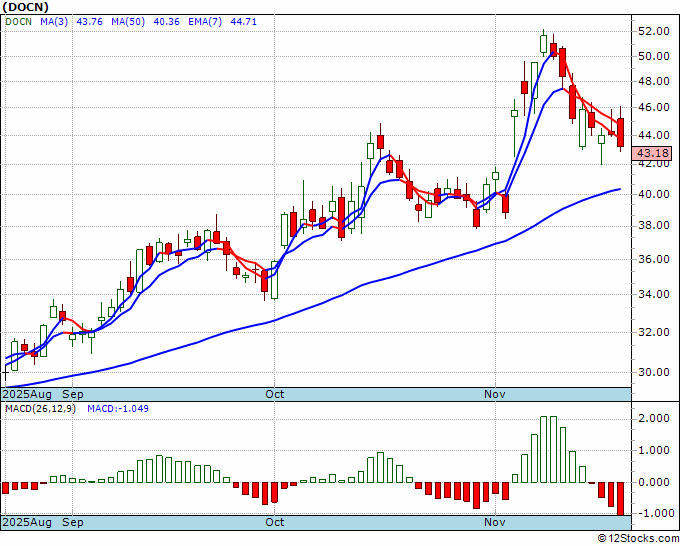Viewport: 680px width, 546px height.
Task: Select the MA(50) legend label
Action: pos(128,22)
